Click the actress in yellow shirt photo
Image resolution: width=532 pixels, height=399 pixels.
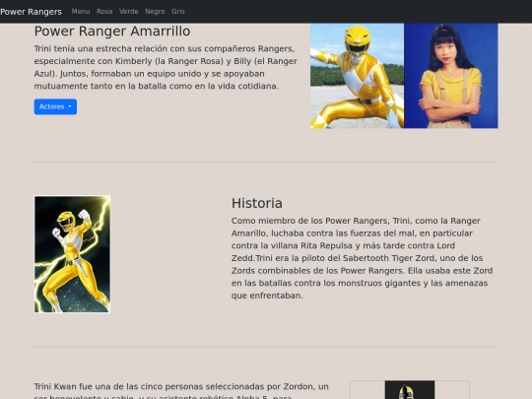(451, 76)
